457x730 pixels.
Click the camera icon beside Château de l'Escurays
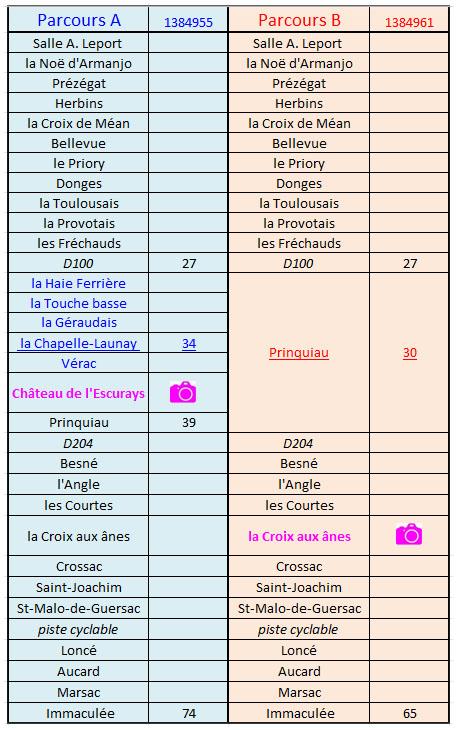pos(183,392)
